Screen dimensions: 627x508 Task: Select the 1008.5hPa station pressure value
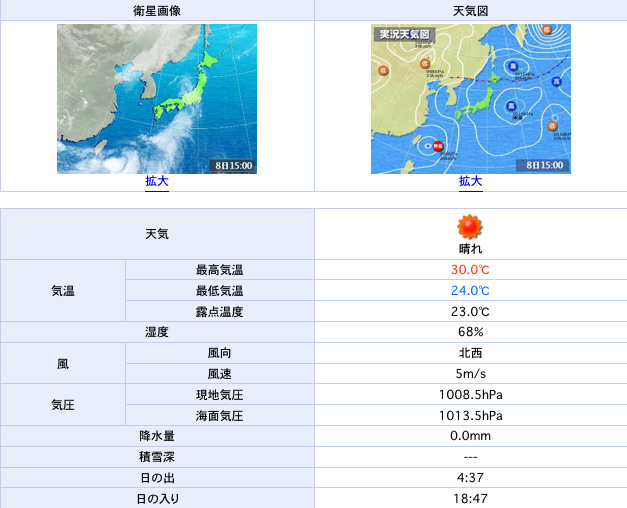(x=470, y=395)
